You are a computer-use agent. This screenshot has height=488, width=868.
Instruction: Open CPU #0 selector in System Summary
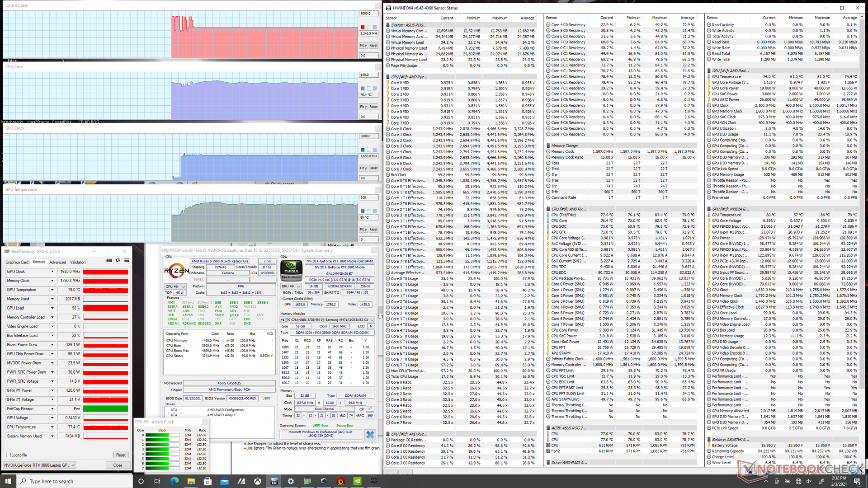point(176,286)
